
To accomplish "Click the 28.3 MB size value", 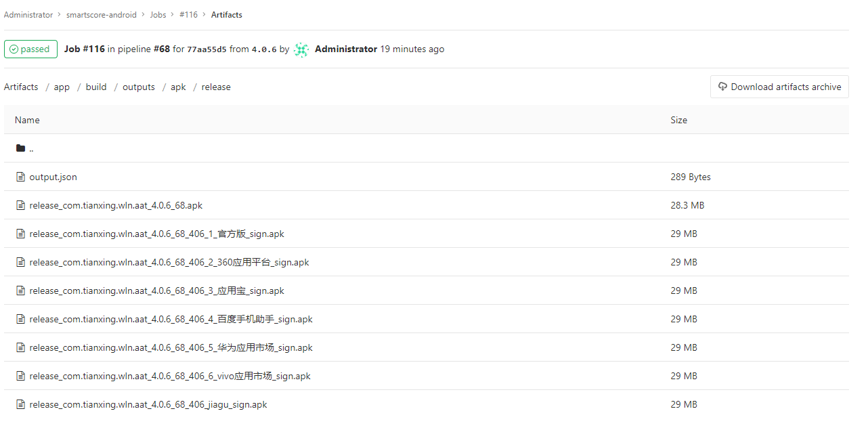I will coord(687,205).
